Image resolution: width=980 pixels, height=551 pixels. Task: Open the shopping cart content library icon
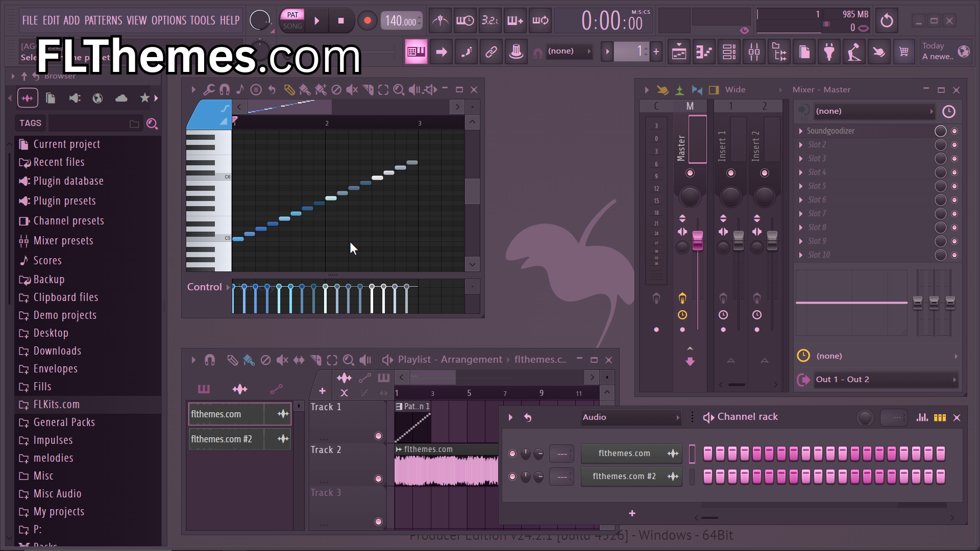[904, 52]
